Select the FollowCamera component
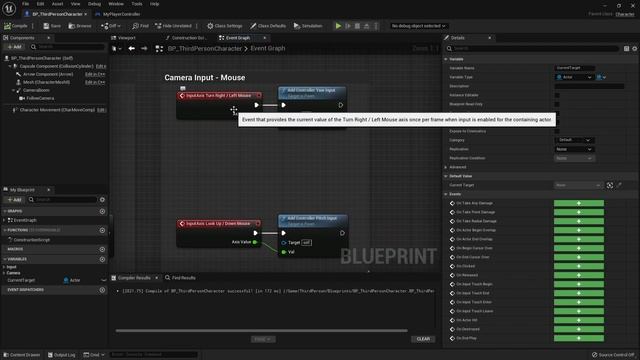 pos(40,98)
